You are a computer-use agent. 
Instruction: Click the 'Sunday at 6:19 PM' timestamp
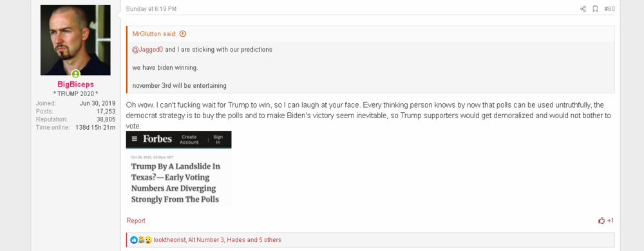(151, 9)
